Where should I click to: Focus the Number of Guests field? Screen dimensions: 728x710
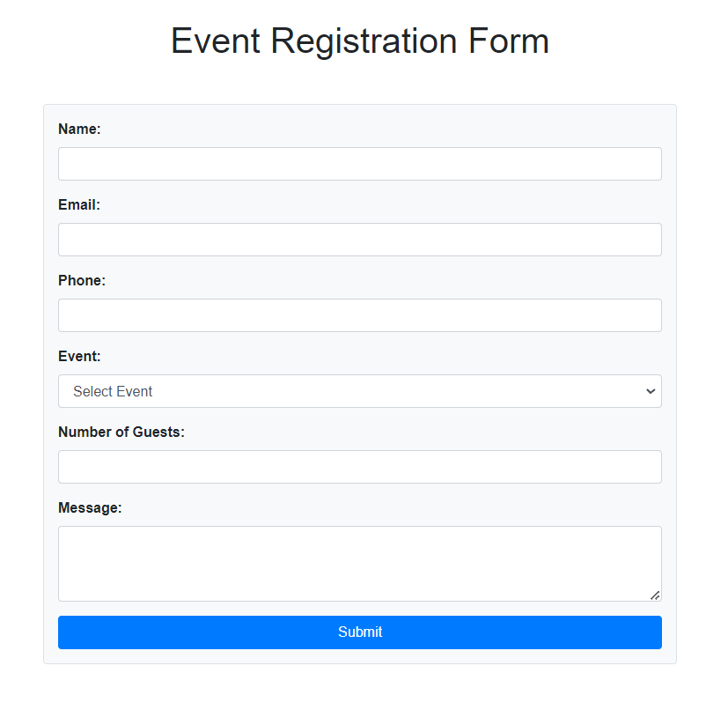click(x=360, y=467)
